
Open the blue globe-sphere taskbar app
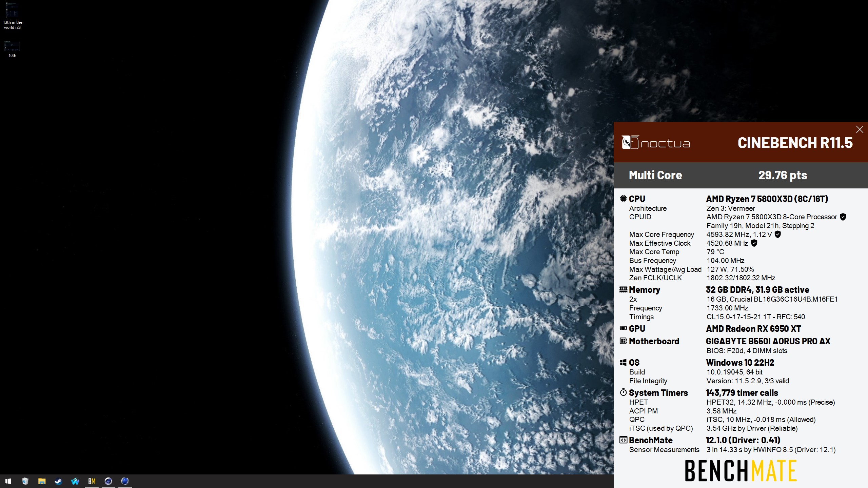pyautogui.click(x=125, y=481)
